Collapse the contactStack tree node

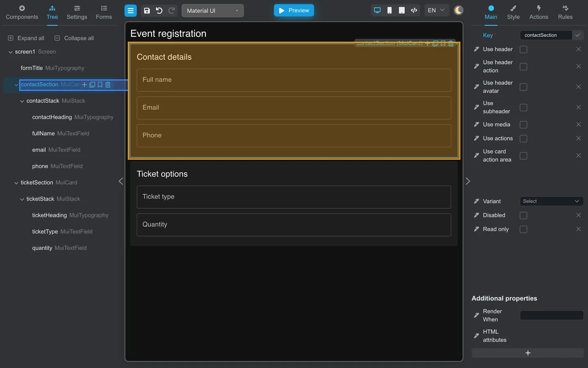(22, 101)
